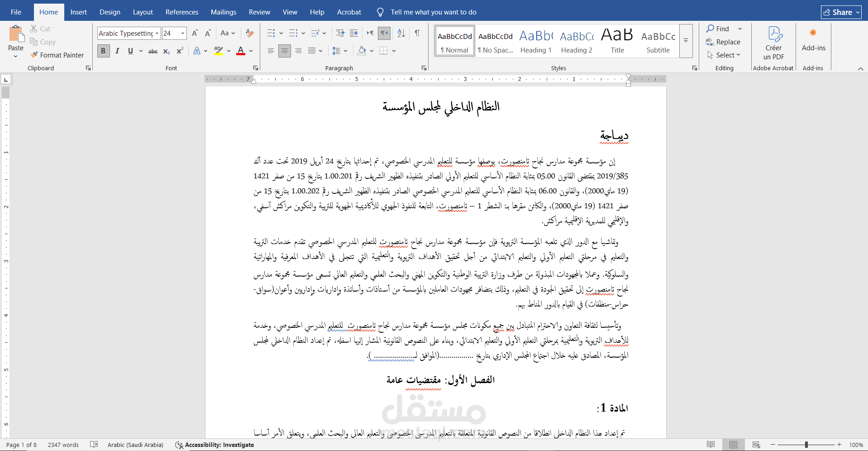
Task: Increase paragraph indent
Action: pyautogui.click(x=354, y=33)
